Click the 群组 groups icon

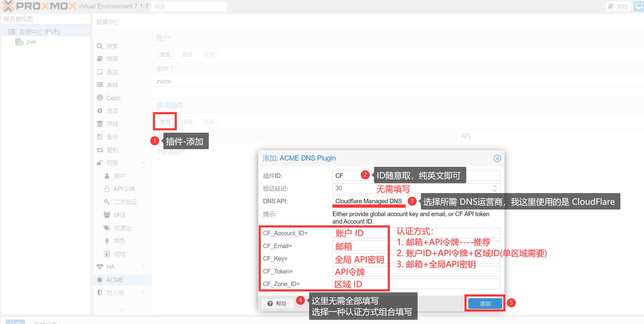pos(107,215)
